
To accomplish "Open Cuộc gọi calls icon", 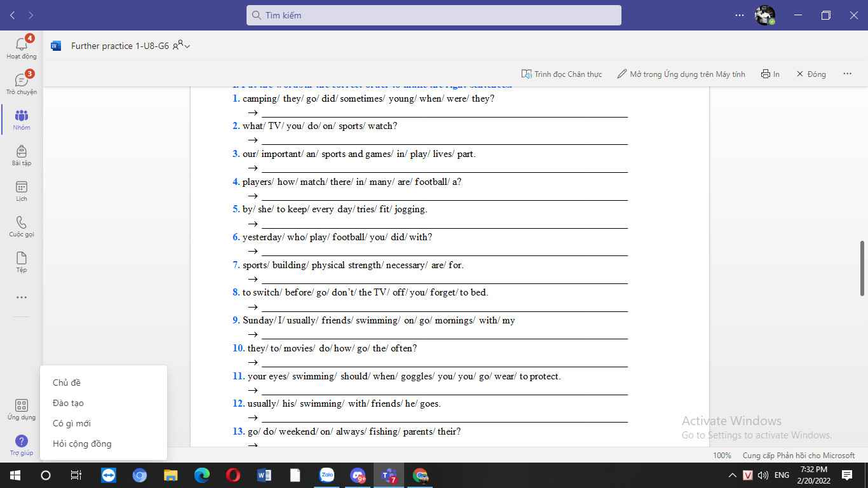I will pos(22,226).
